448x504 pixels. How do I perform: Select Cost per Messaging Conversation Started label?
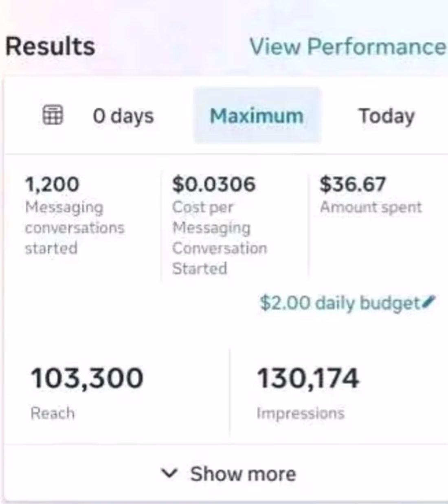click(x=220, y=238)
